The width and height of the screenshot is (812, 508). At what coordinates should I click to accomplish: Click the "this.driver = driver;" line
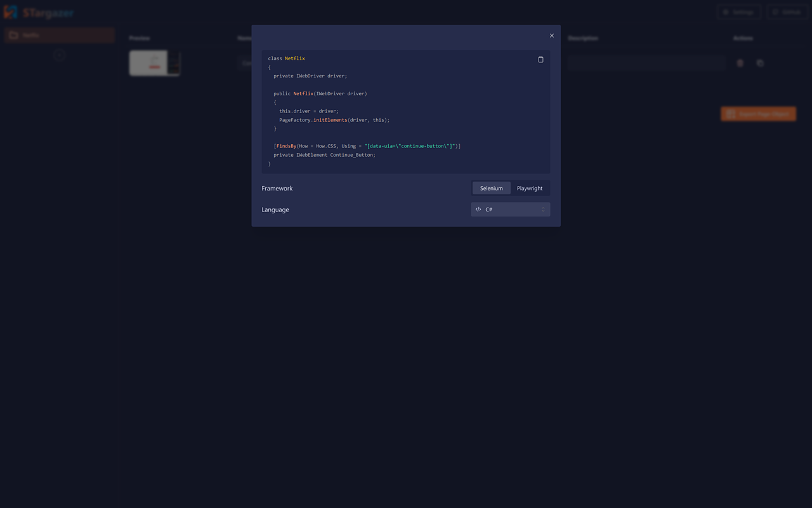(x=309, y=111)
